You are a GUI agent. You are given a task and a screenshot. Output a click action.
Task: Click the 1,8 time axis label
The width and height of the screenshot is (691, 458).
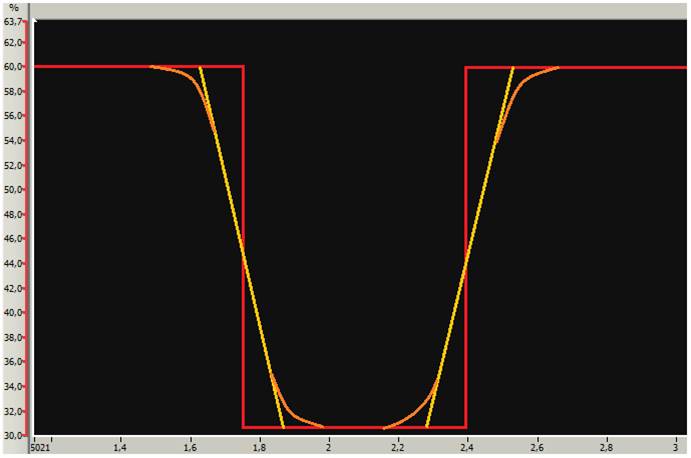[x=259, y=448]
